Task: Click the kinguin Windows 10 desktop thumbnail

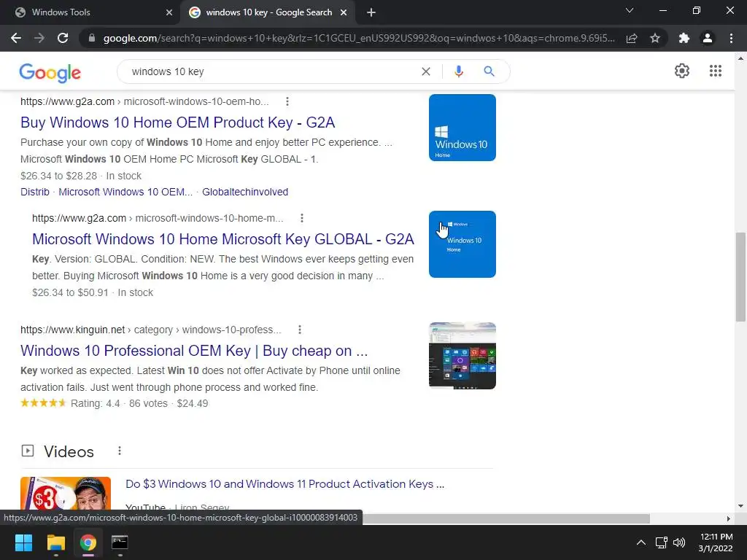Action: [462, 356]
